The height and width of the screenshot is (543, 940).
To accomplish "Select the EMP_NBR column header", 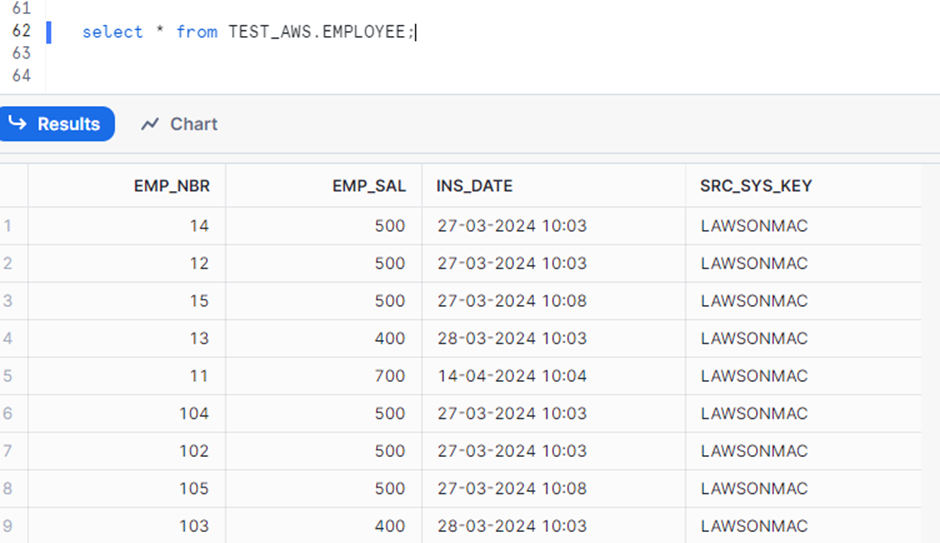I will (x=171, y=186).
